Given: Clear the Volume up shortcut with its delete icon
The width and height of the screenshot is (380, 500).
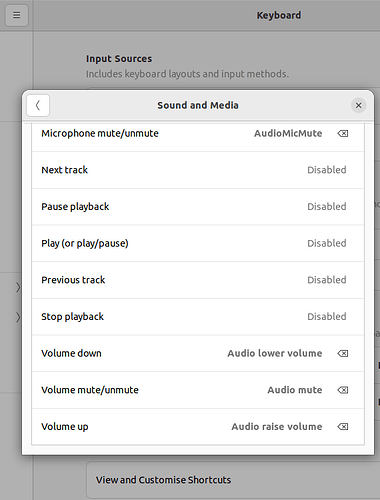Looking at the screenshot, I should (343, 427).
